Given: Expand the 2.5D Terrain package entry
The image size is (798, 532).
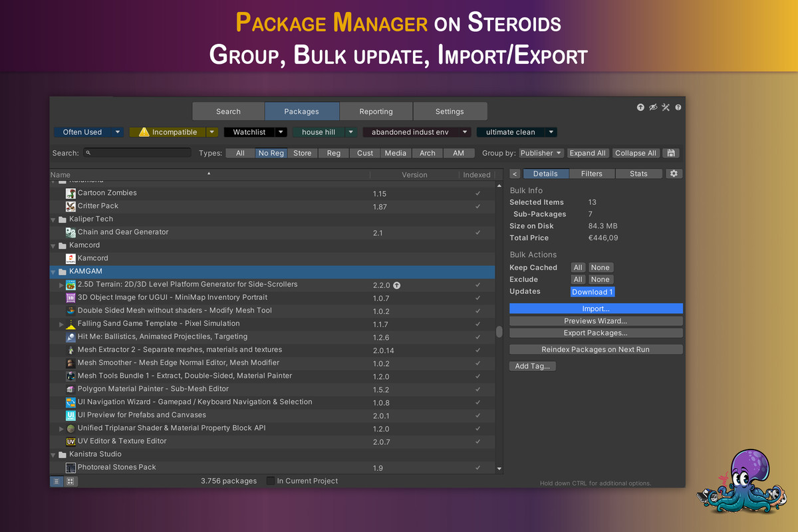Looking at the screenshot, I should [x=62, y=285].
